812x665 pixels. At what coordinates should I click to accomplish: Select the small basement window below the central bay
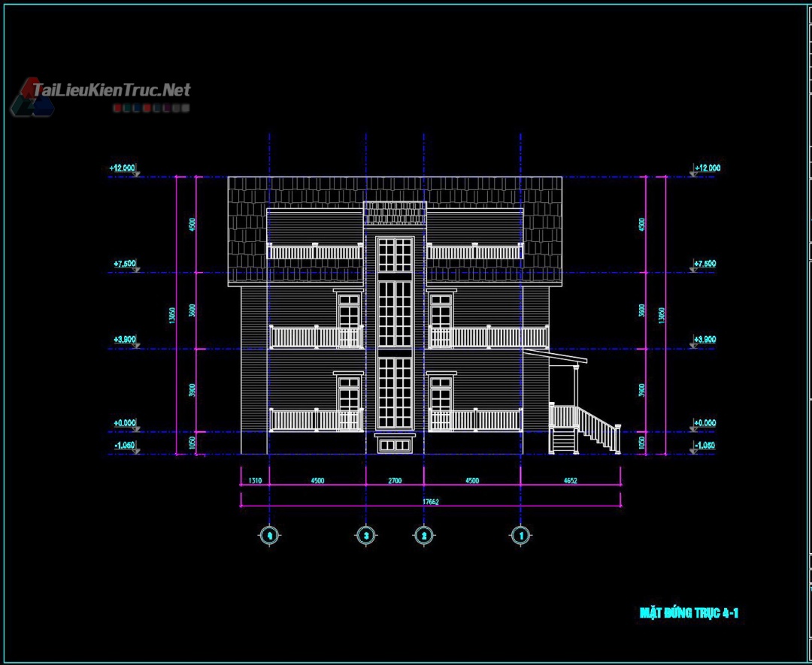[x=395, y=445]
